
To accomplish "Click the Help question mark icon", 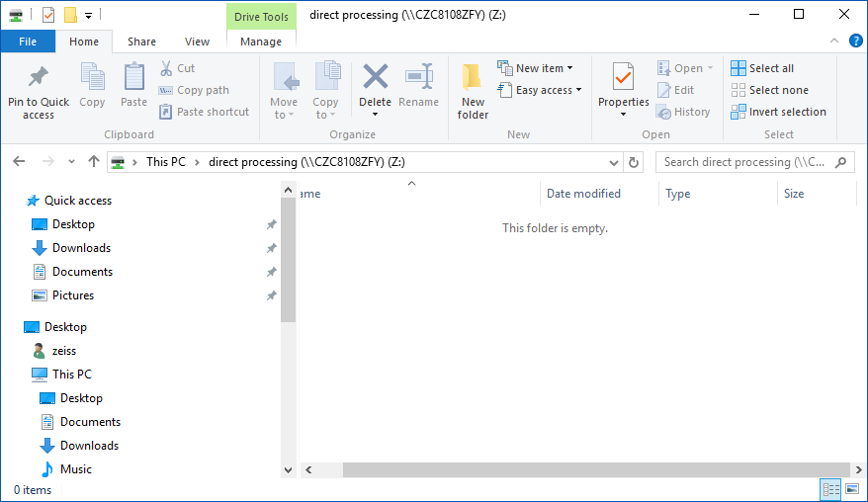I will pos(856,41).
